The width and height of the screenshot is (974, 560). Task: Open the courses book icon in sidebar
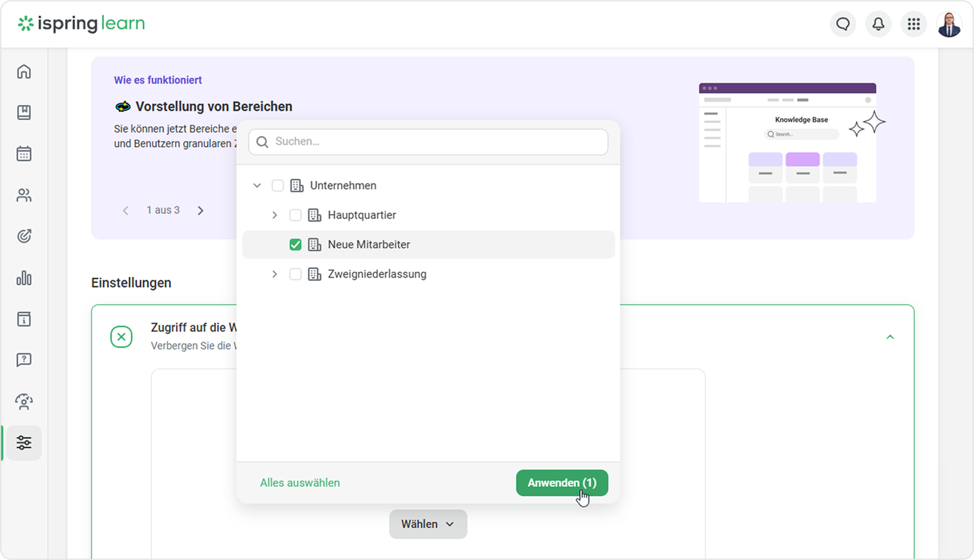(24, 113)
